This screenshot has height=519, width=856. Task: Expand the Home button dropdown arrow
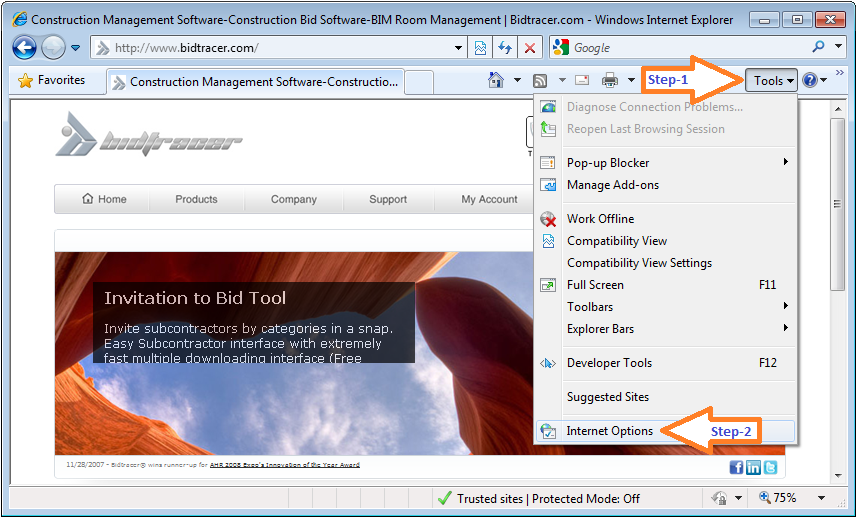[517, 81]
